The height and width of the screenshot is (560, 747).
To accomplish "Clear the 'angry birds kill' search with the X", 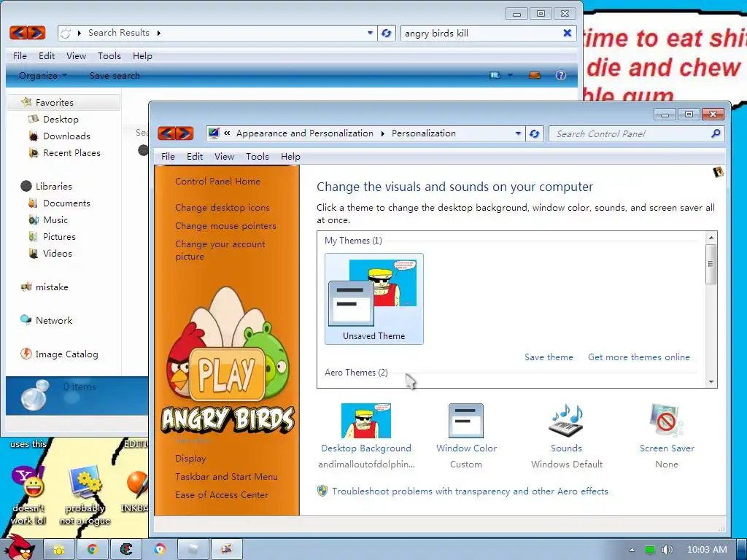I will click(x=567, y=33).
